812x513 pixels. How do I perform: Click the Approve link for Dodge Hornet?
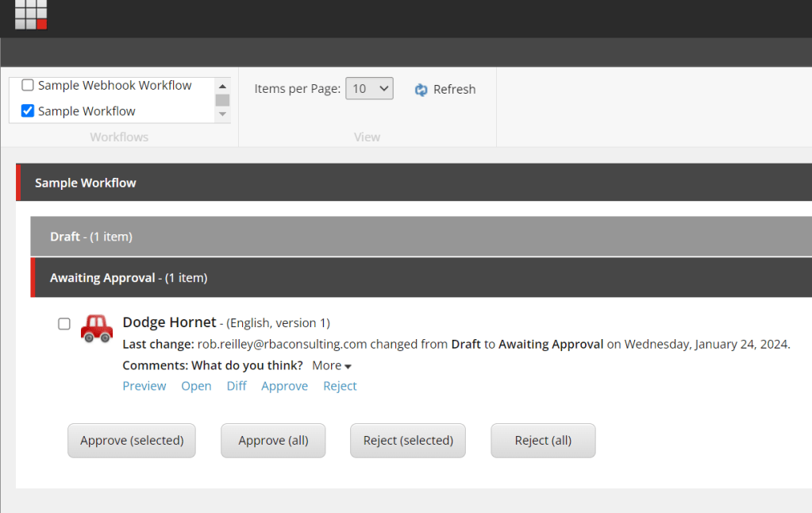coord(284,386)
